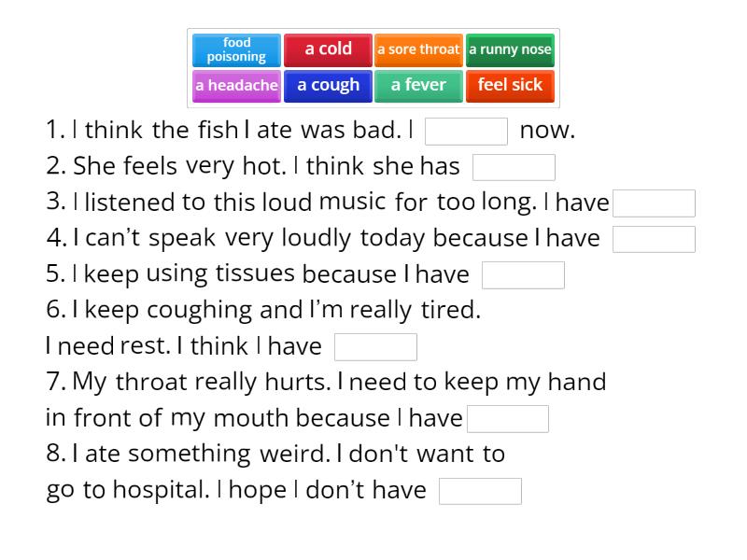Click the blank after 'she has' in question 2
The width and height of the screenshot is (747, 560).
tap(514, 167)
